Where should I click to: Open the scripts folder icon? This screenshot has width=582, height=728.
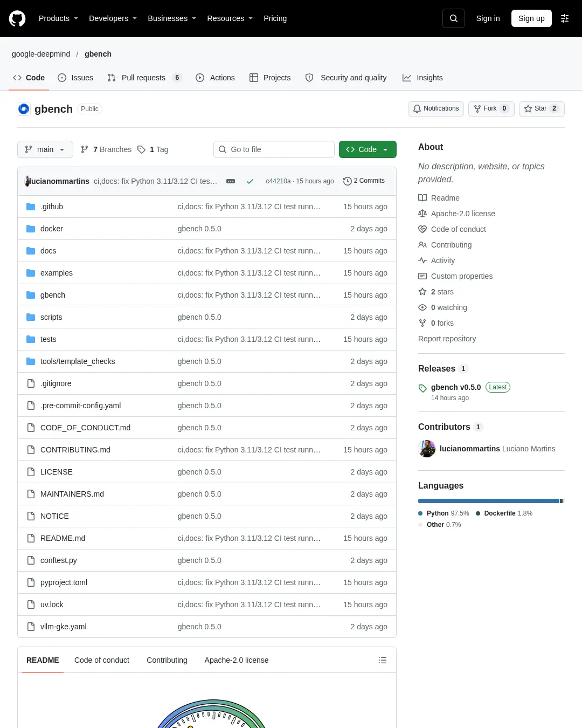tap(31, 317)
